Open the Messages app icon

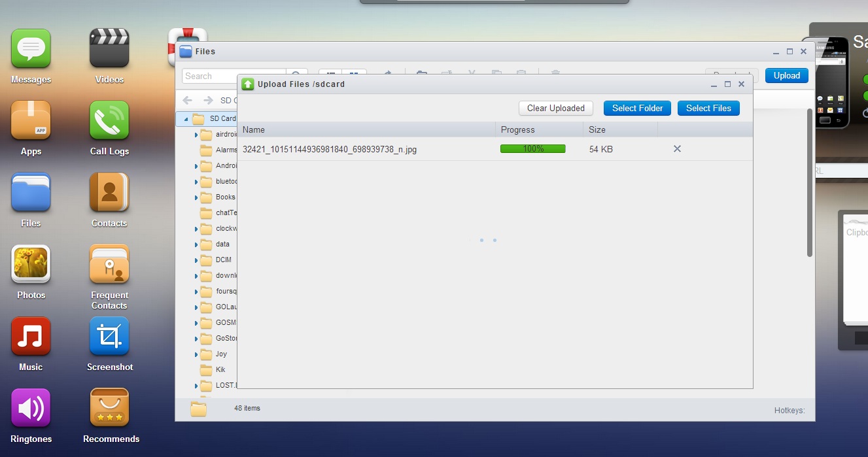point(31,49)
